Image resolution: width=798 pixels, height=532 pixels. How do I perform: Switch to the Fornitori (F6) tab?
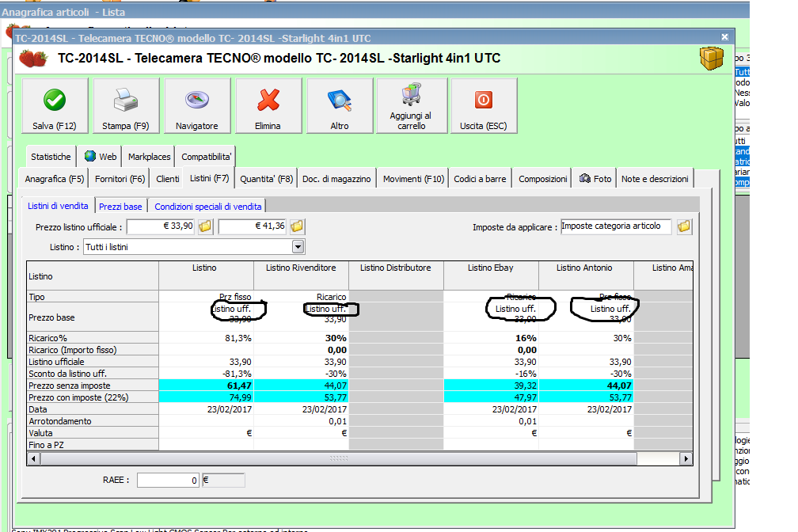120,179
